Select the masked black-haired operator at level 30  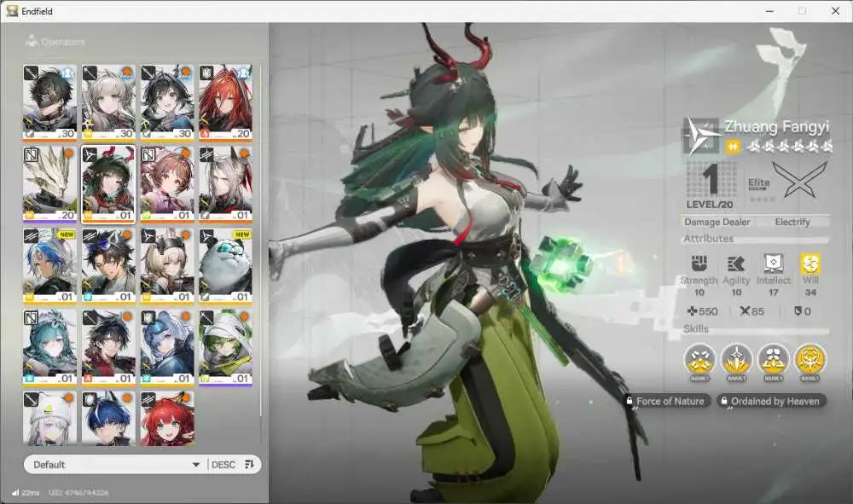pyautogui.click(x=49, y=102)
